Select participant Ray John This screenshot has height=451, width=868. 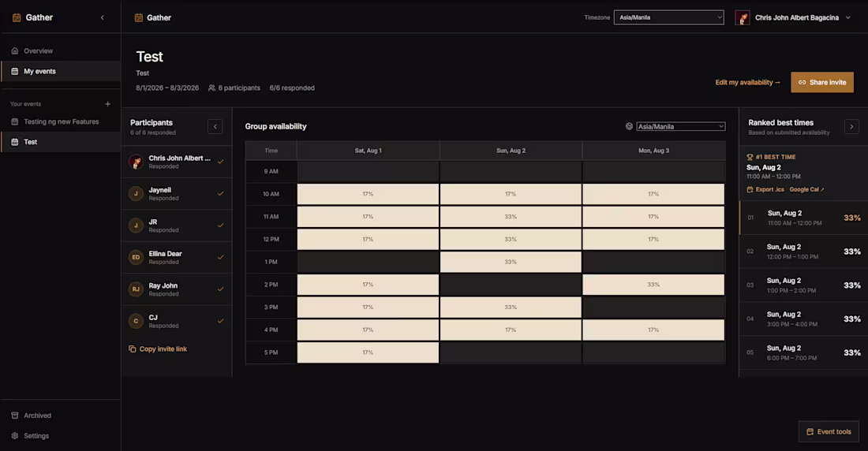pos(177,289)
